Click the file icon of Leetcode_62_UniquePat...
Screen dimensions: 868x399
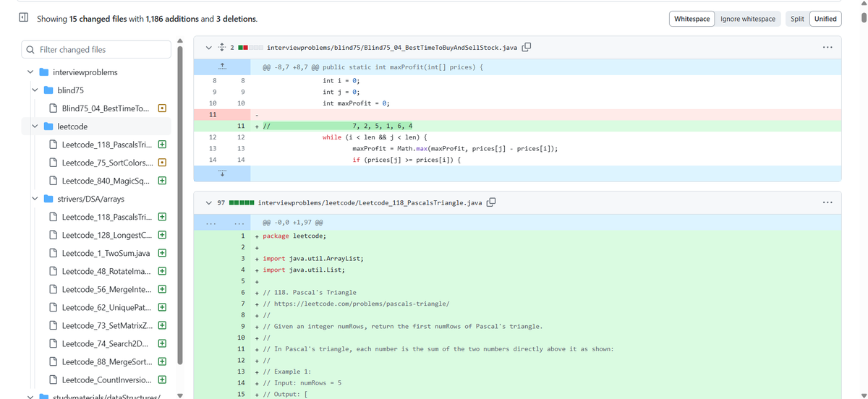pos(54,307)
